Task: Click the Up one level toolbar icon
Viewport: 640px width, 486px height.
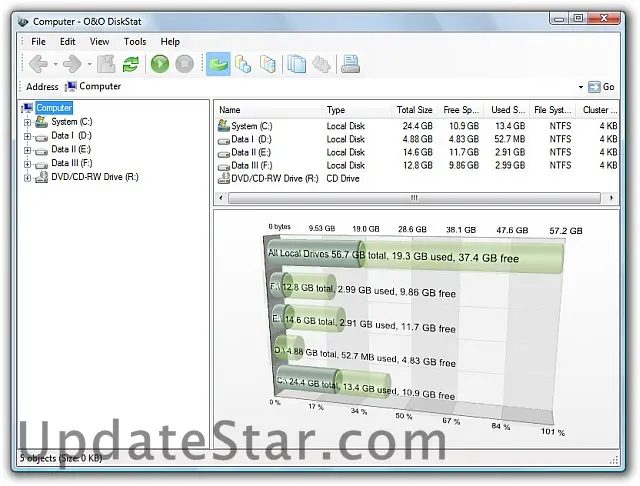Action: tap(106, 64)
